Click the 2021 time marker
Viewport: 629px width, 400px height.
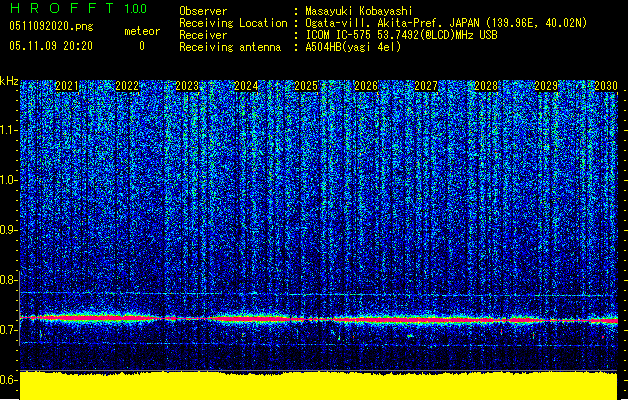tap(67, 86)
